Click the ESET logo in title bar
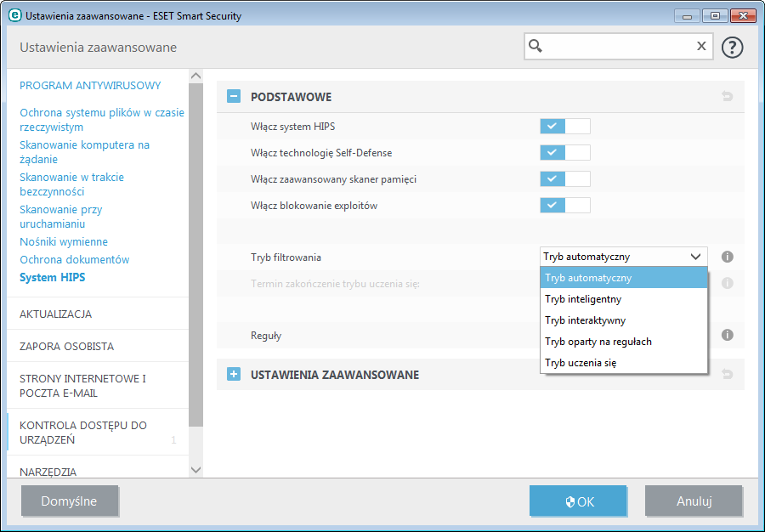Viewport: 765px width, 532px height. coord(14,15)
